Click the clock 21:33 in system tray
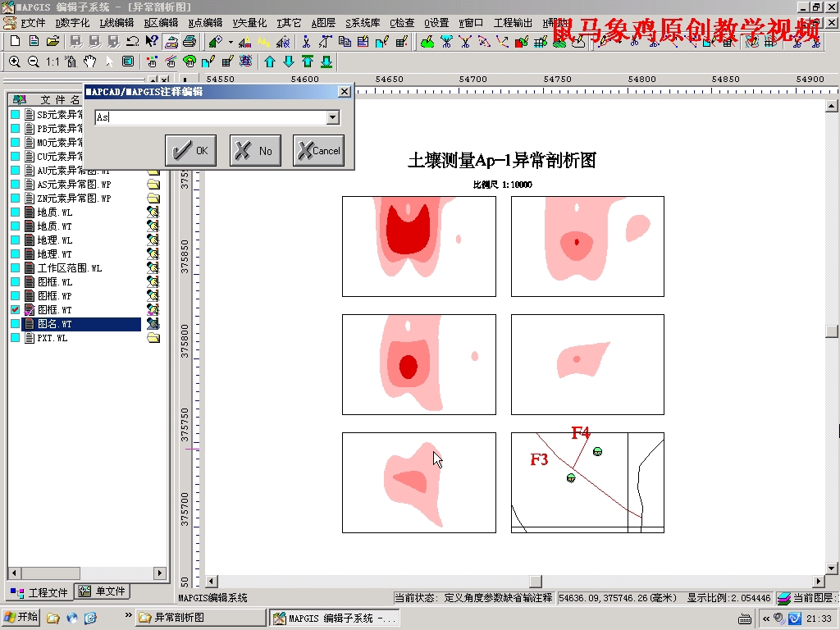This screenshot has height=630, width=840. (x=819, y=619)
